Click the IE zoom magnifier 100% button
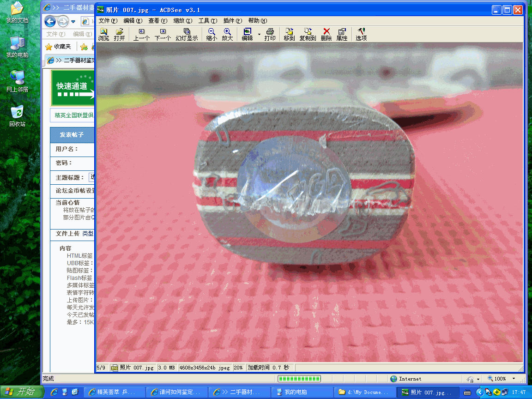This screenshot has height=399, width=532. click(x=497, y=379)
